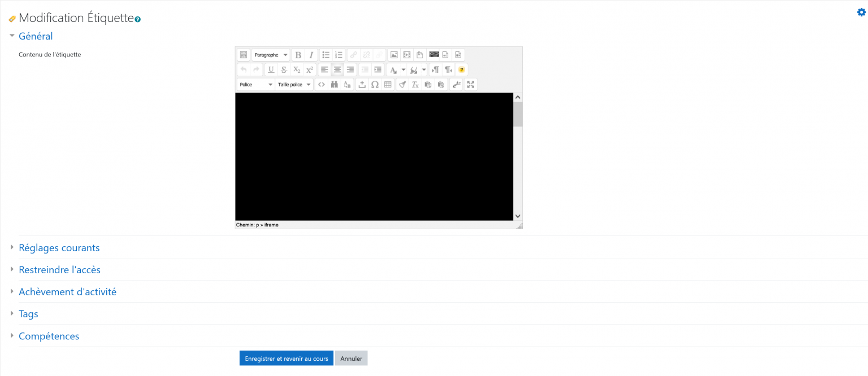Image resolution: width=868 pixels, height=376 pixels.
Task: Select the 'p' element in the path bar
Action: (x=258, y=225)
